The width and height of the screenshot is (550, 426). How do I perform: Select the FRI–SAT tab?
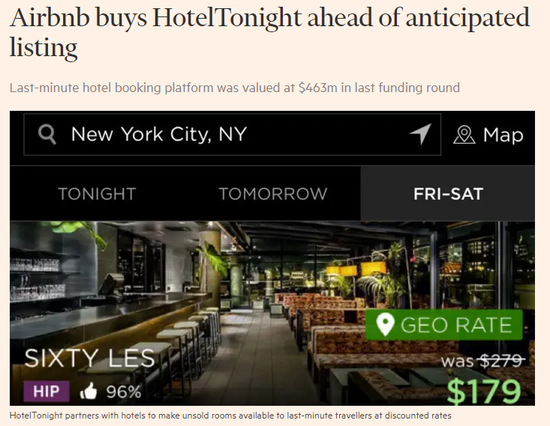pyautogui.click(x=448, y=194)
